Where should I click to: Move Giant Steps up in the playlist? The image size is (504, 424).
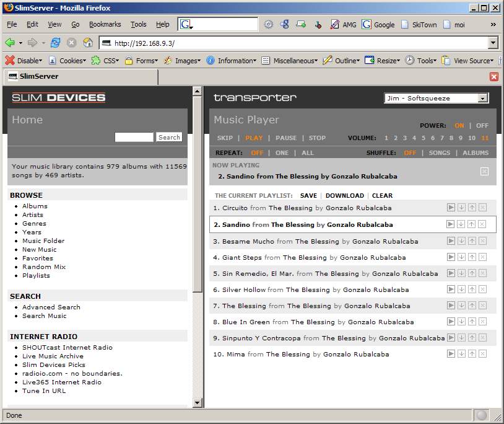tap(472, 257)
